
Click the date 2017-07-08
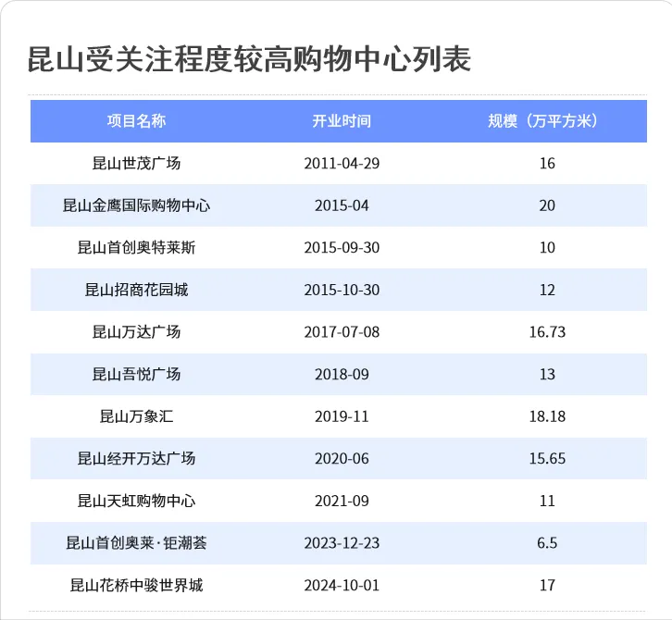point(342,331)
